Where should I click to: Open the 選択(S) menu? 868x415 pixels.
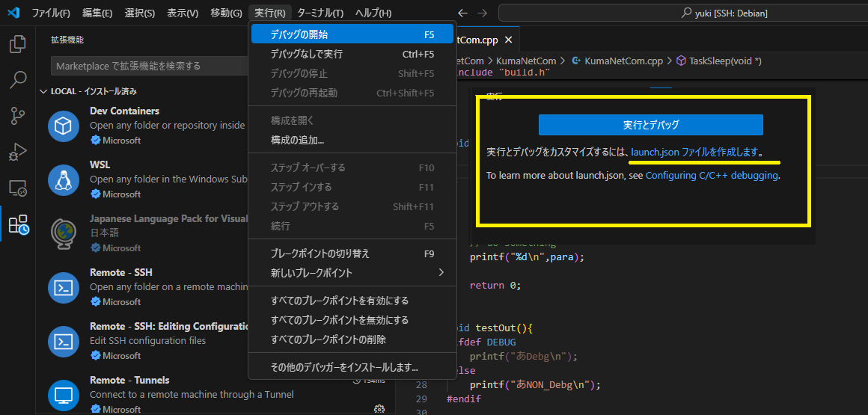coord(140,13)
